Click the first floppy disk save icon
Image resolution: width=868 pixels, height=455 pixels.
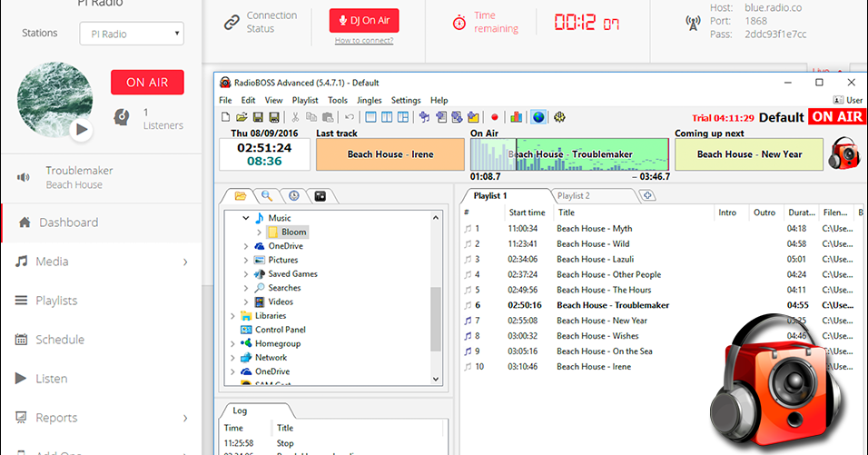(258, 117)
